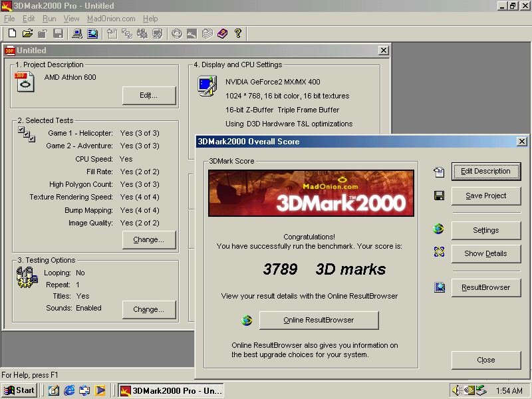
Task: Click the globe icon beside Settings
Action: click(438, 229)
